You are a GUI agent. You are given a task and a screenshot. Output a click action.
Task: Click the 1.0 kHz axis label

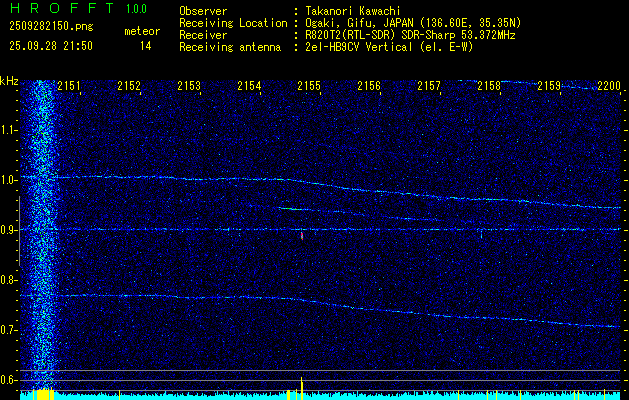point(10,180)
